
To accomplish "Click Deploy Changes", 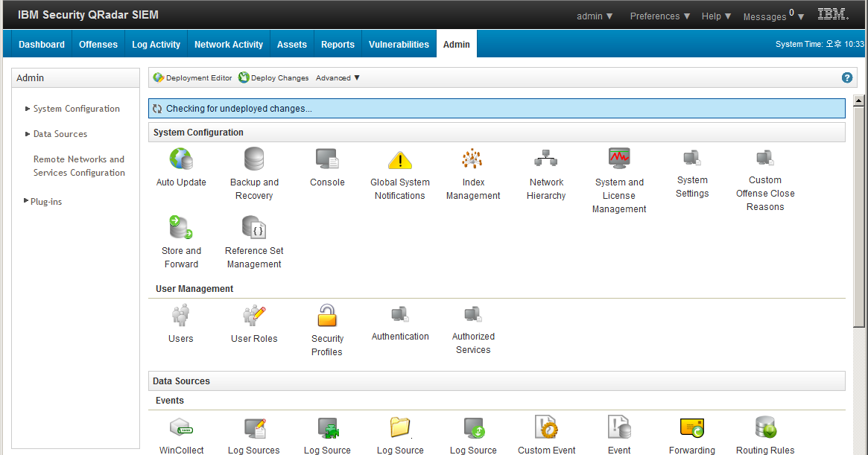I will 273,78.
